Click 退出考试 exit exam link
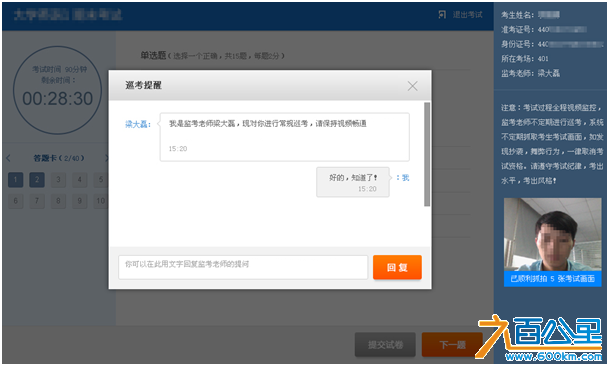 click(468, 15)
